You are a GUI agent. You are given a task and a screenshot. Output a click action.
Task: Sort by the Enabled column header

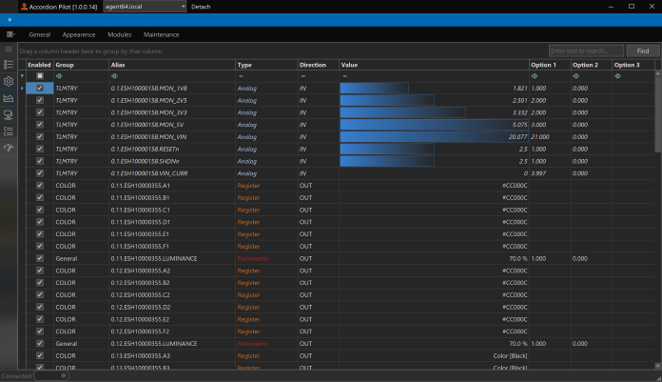(x=39, y=65)
